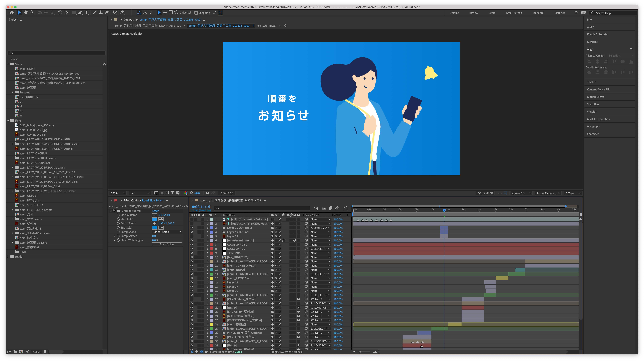Open the viewer resolution Full dropdown
This screenshot has height=361, width=644.
(x=140, y=193)
